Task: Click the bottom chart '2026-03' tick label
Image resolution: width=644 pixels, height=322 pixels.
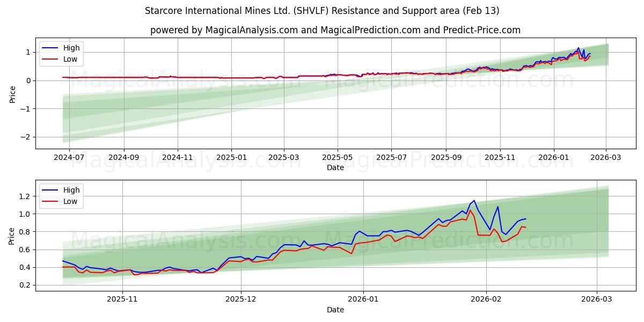Action: [x=597, y=299]
